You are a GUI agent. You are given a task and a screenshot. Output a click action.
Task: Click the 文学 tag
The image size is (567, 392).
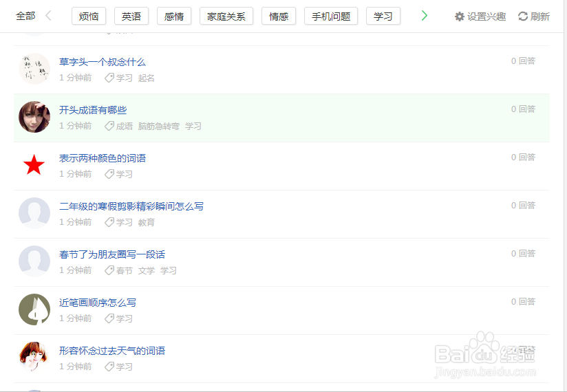[x=147, y=270]
